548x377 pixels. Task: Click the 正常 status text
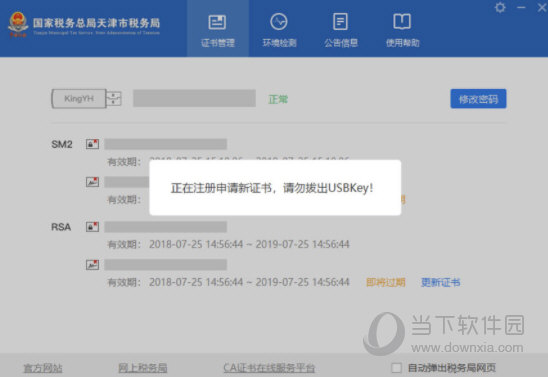278,99
